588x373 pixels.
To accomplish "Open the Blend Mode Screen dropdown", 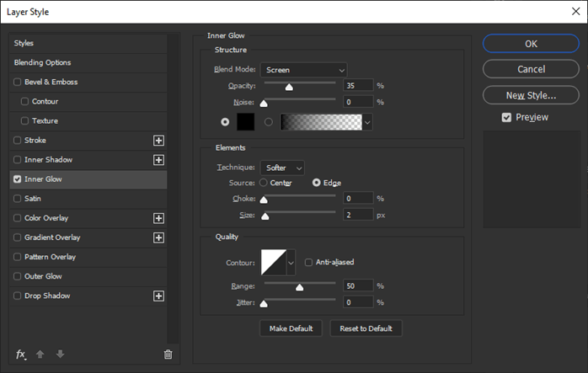I will click(x=304, y=70).
